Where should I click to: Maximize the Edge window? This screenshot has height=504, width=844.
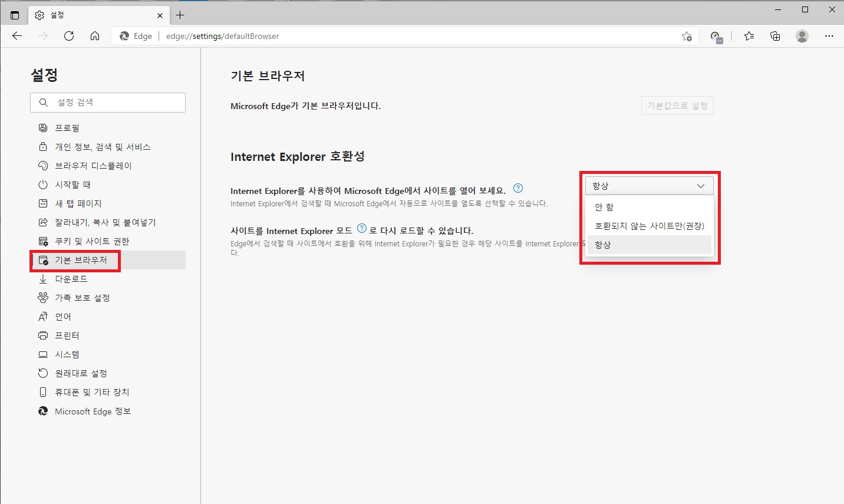805,9
